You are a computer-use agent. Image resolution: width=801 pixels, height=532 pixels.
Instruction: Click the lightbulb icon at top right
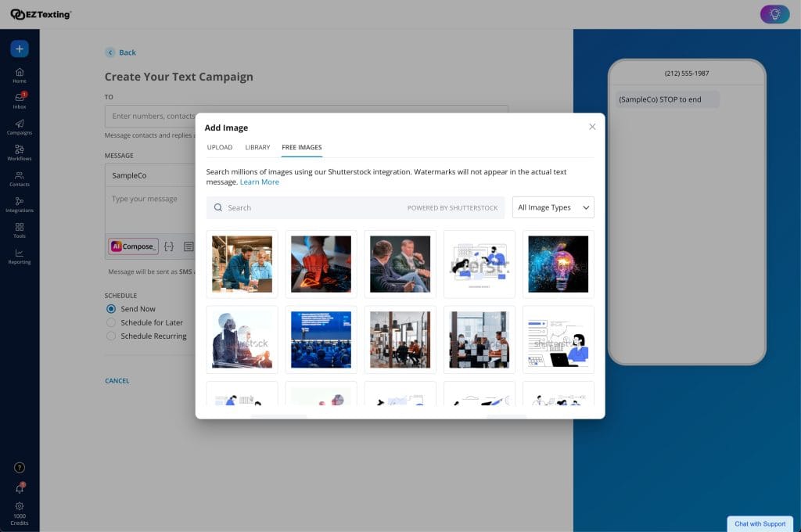point(774,14)
